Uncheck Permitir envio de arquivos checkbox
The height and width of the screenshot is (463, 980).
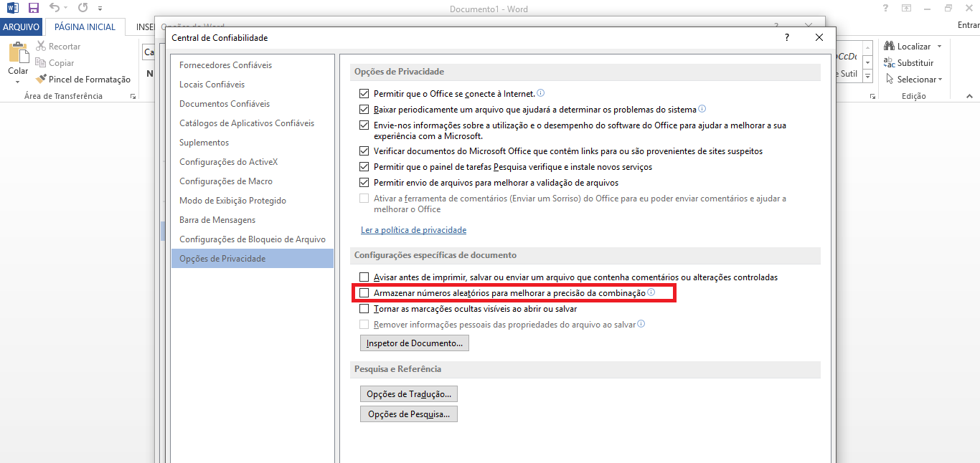pyautogui.click(x=364, y=183)
